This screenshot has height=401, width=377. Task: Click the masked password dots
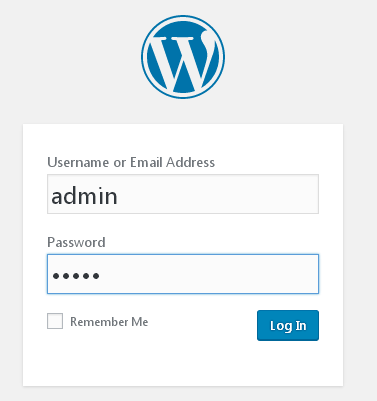coord(76,276)
